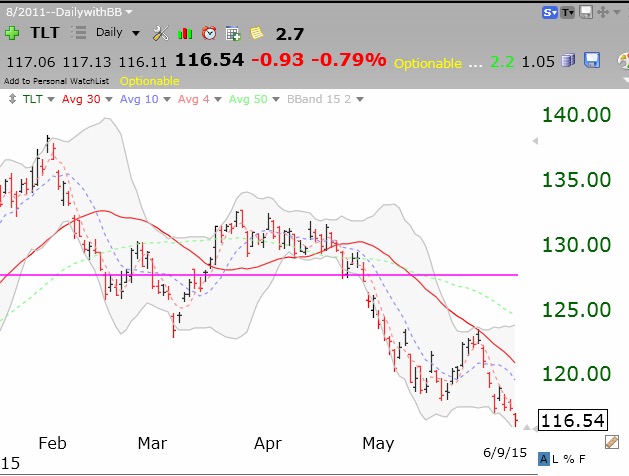This screenshot has height=476, width=629.
Task: Click the May label on date axis
Action: [378, 444]
